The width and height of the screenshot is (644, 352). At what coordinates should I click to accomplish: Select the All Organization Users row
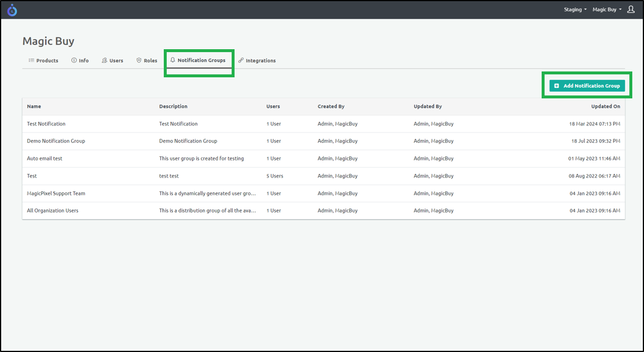53,211
